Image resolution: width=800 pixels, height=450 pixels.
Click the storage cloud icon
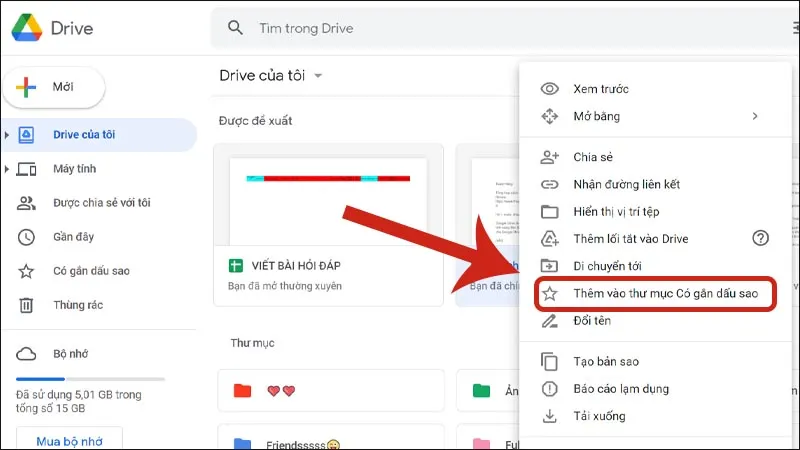pos(26,354)
